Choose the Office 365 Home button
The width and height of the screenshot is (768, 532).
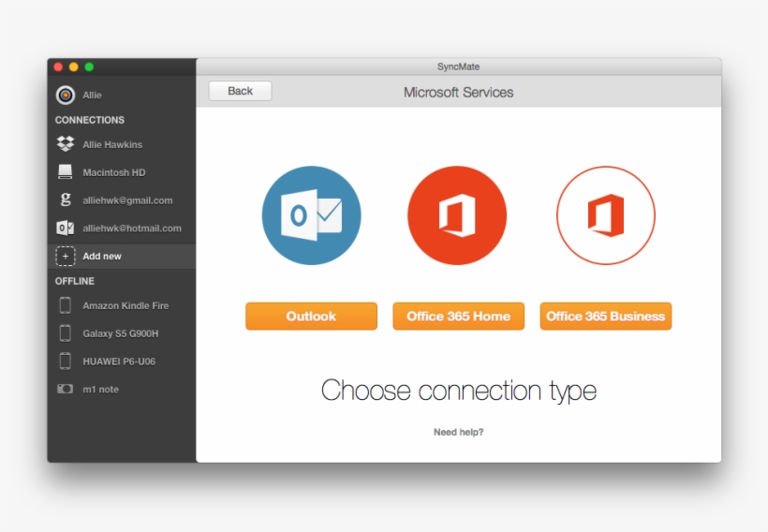tap(458, 316)
